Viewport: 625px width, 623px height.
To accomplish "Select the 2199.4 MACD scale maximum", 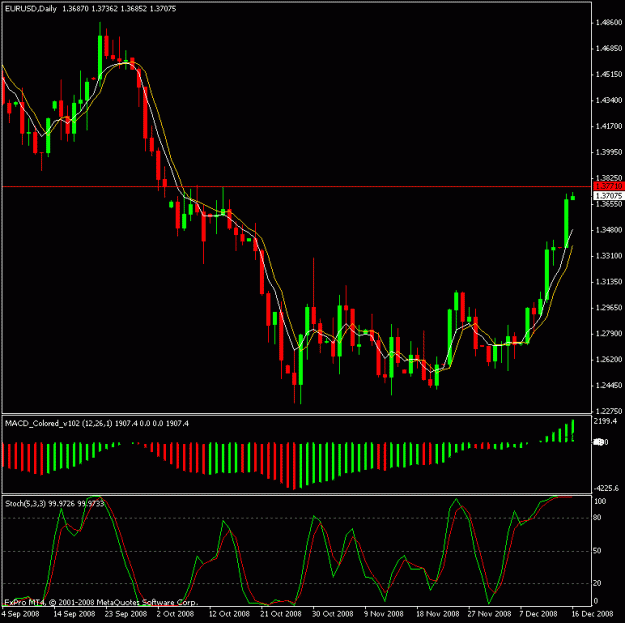I will click(x=605, y=421).
